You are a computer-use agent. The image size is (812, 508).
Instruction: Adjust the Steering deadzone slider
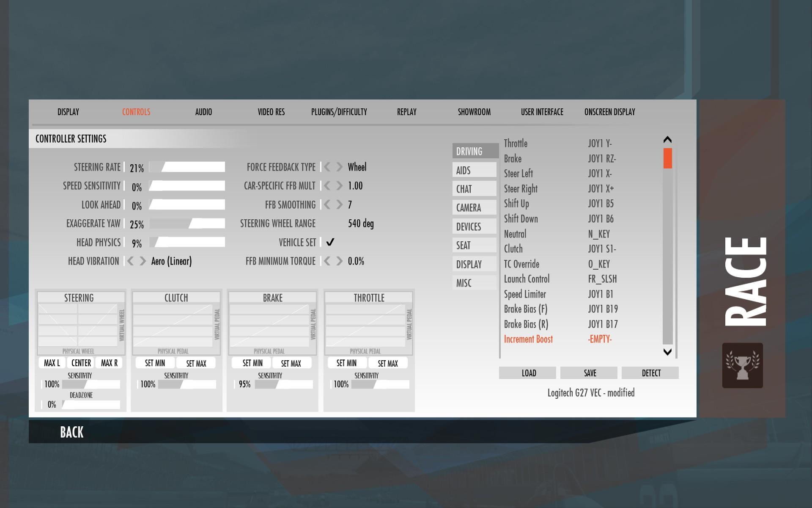coord(91,405)
